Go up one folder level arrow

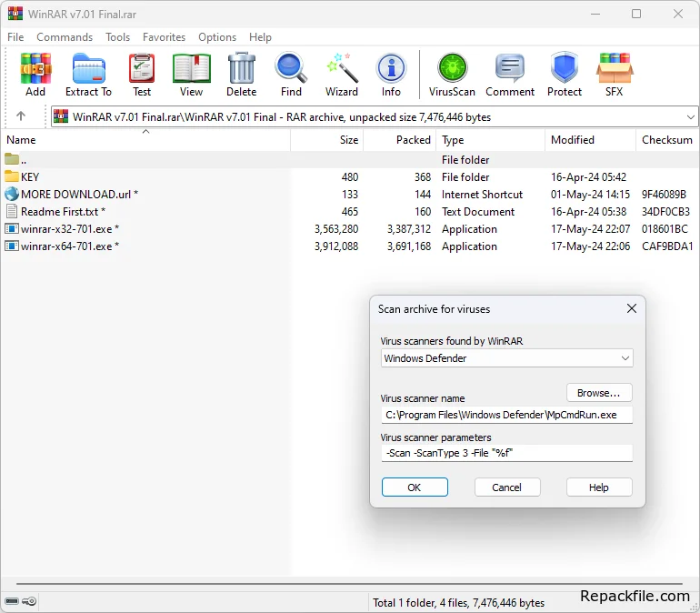(x=21, y=116)
